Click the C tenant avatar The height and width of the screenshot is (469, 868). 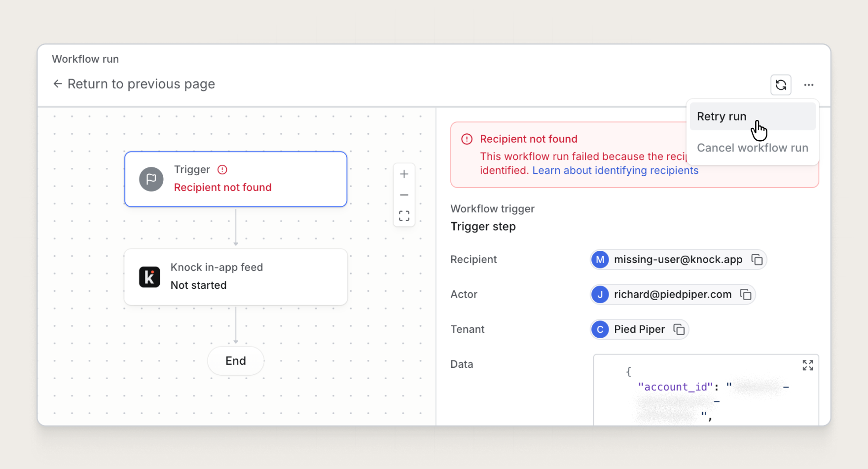click(600, 329)
